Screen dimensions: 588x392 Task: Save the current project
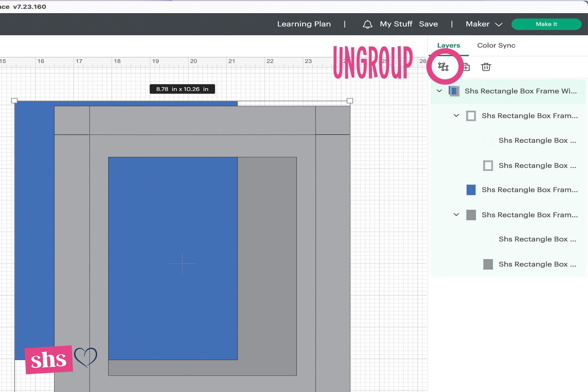[x=428, y=24]
